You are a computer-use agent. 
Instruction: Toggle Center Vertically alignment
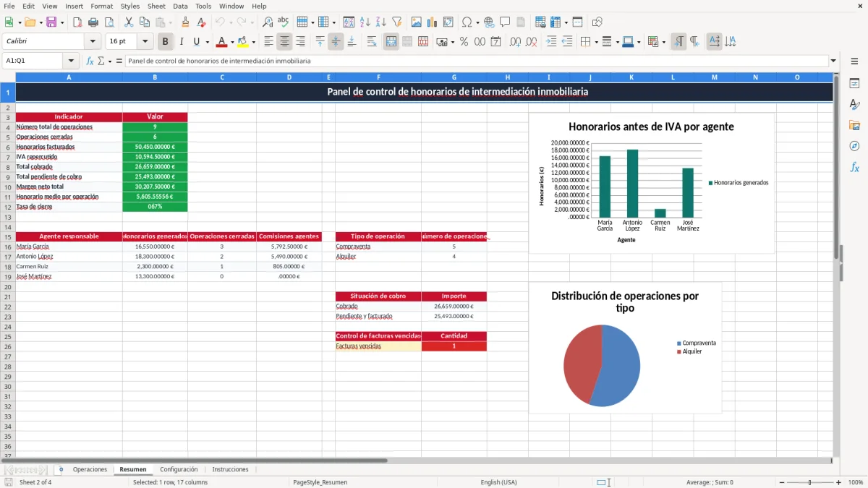[336, 42]
